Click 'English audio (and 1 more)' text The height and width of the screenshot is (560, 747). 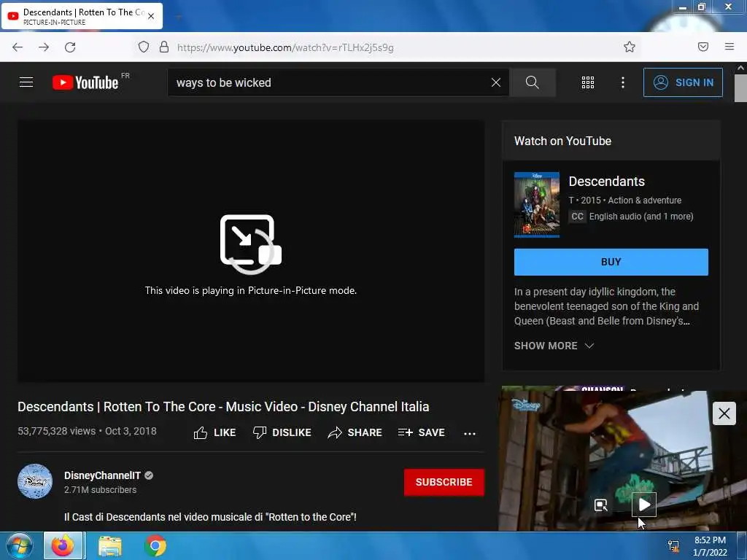click(641, 216)
